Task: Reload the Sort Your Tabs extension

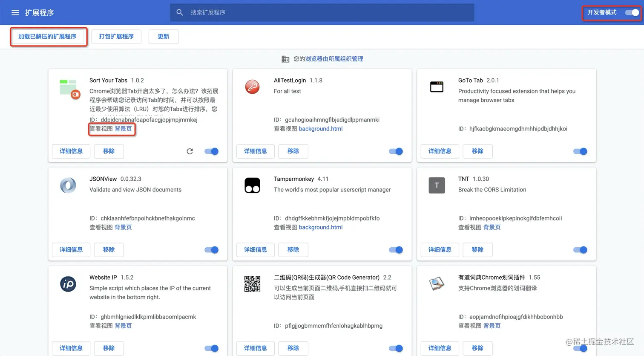Action: (x=190, y=151)
